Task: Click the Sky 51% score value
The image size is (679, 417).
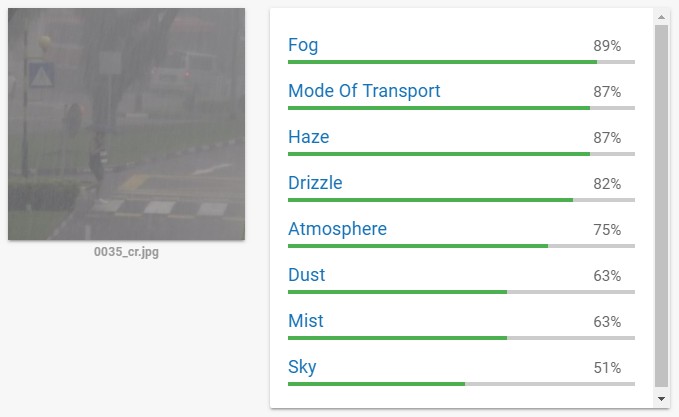Action: click(x=607, y=368)
